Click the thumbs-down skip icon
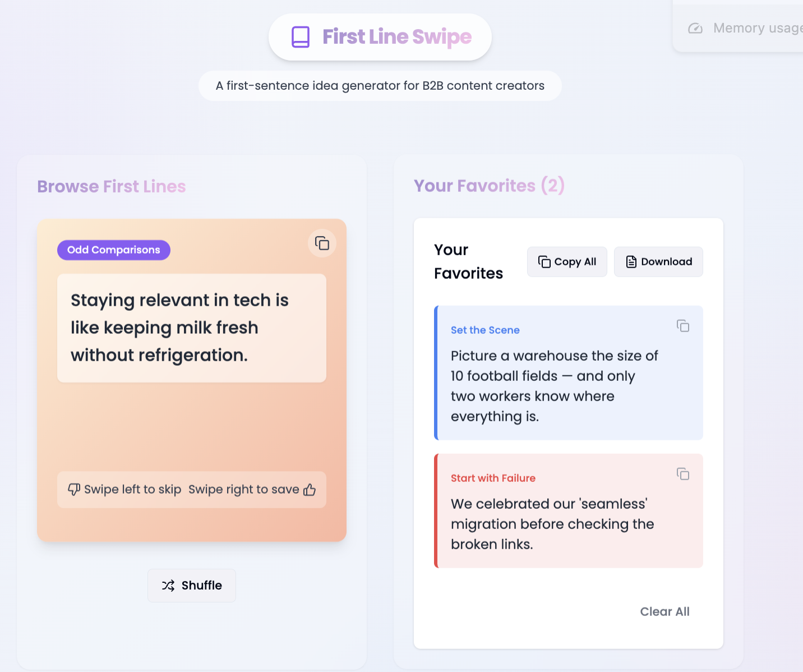The height and width of the screenshot is (672, 803). [74, 490]
